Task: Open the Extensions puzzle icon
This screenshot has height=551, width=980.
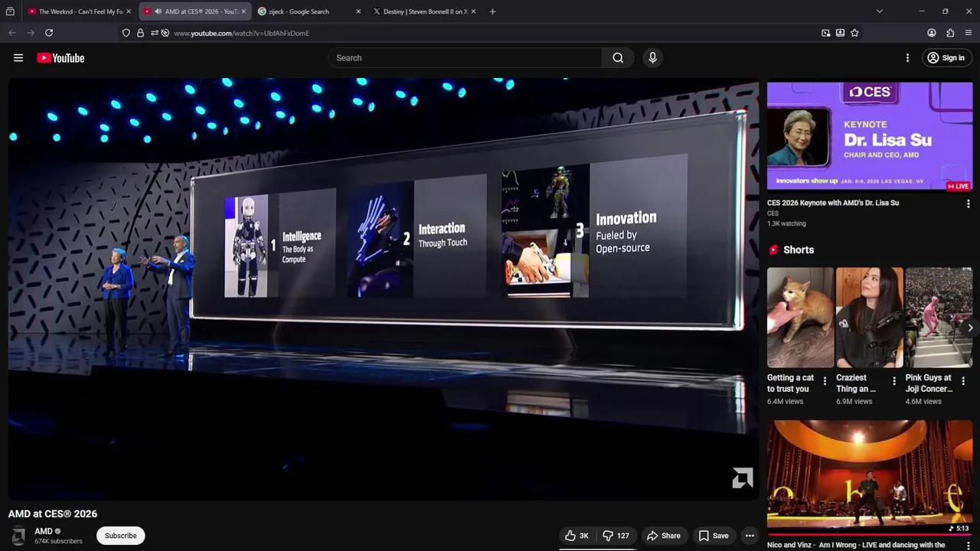Action: (950, 33)
